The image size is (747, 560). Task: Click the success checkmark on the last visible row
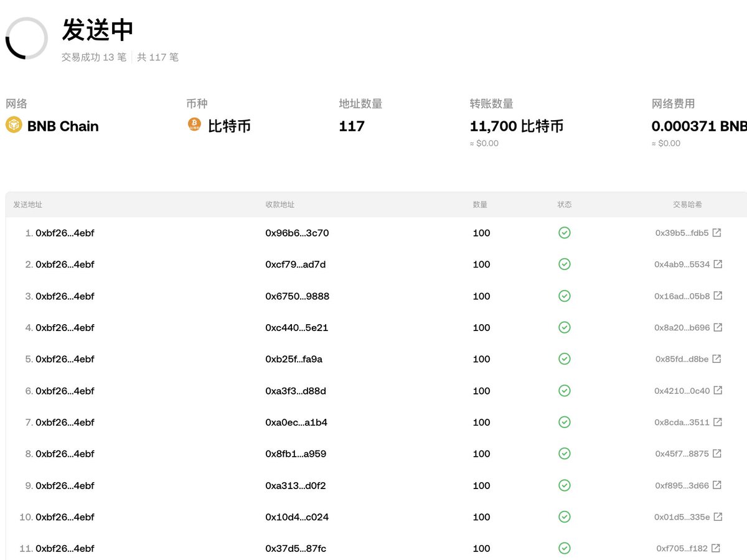pyautogui.click(x=565, y=548)
